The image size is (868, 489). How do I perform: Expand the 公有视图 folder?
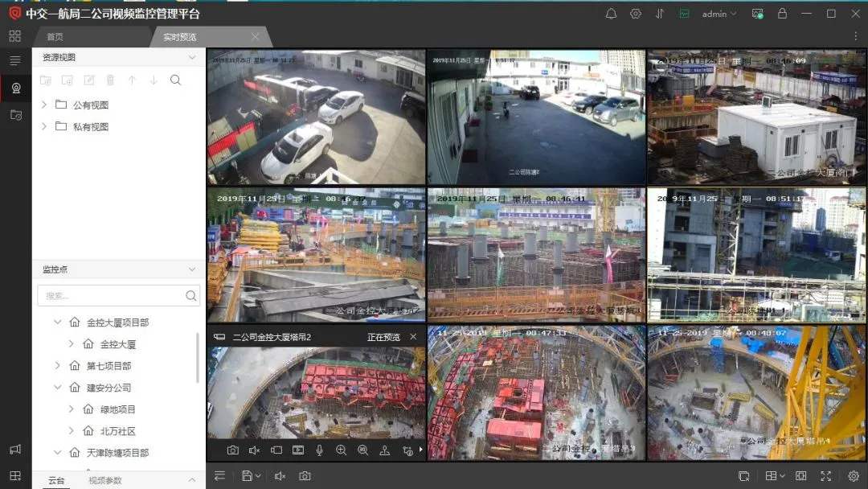tap(44, 105)
